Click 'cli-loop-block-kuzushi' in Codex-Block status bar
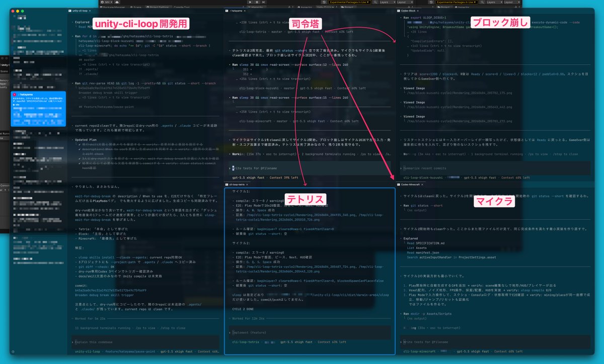The width and height of the screenshot is (604, 364). pyautogui.click(x=423, y=177)
